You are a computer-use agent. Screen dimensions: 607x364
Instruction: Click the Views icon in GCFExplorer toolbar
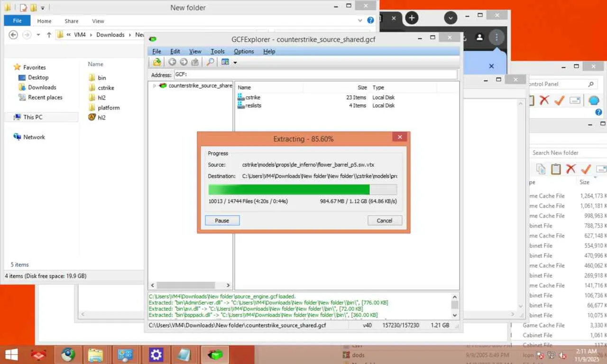click(225, 62)
